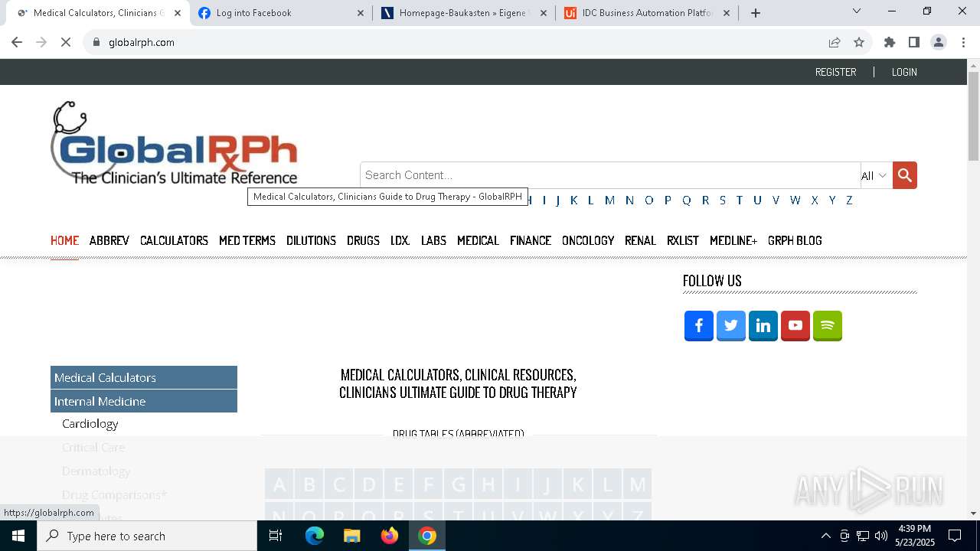Open GlobalRPh LinkedIn page icon
This screenshot has height=551, width=980.
pyautogui.click(x=763, y=326)
